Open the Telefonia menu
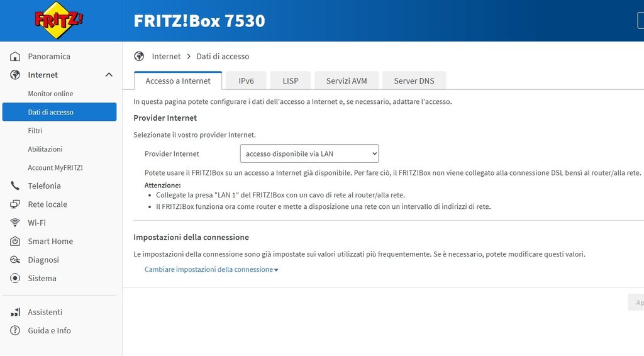 (45, 186)
